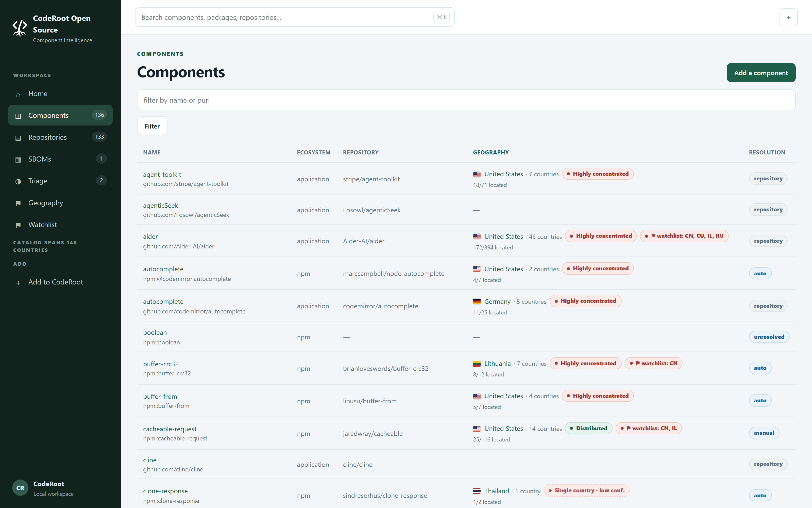Click the plus button at top right
The image size is (812, 508).
[x=788, y=17]
